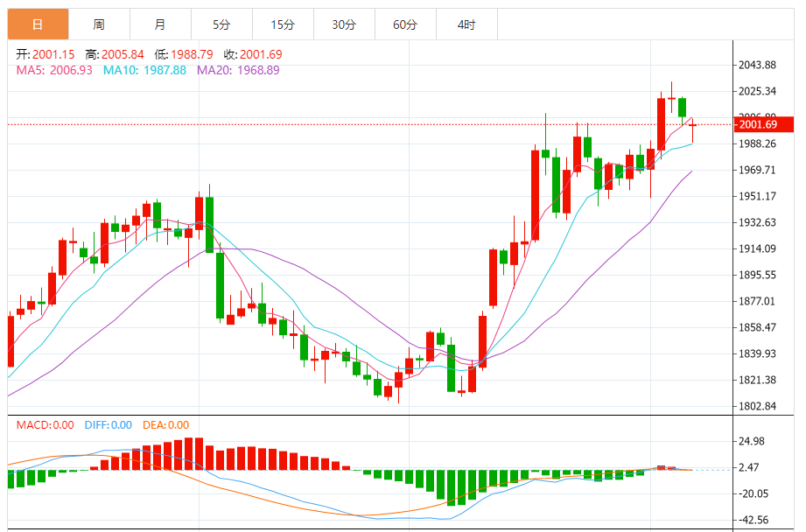Open the 15分 timeframe tab

click(283, 24)
